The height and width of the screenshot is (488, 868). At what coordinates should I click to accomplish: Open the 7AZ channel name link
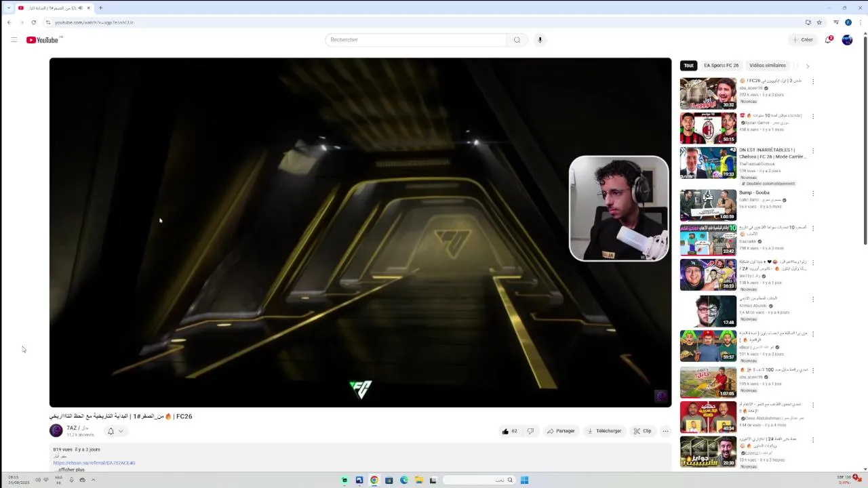77,428
